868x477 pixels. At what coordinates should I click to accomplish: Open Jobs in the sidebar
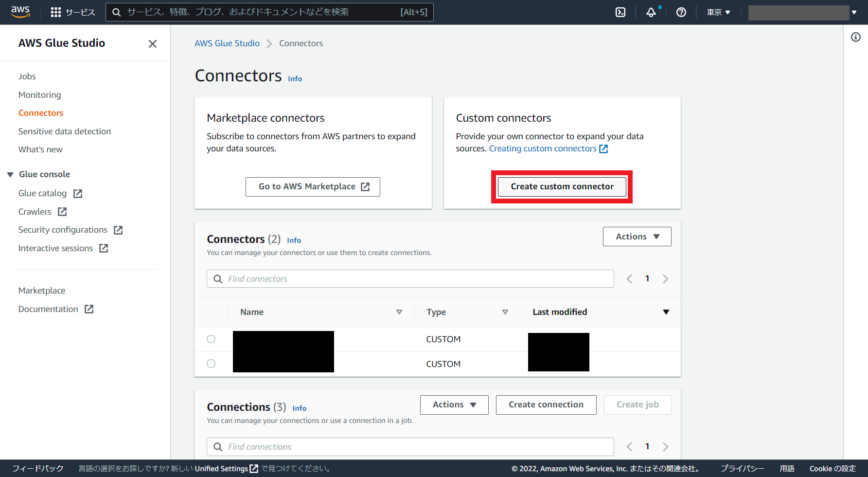tap(27, 76)
